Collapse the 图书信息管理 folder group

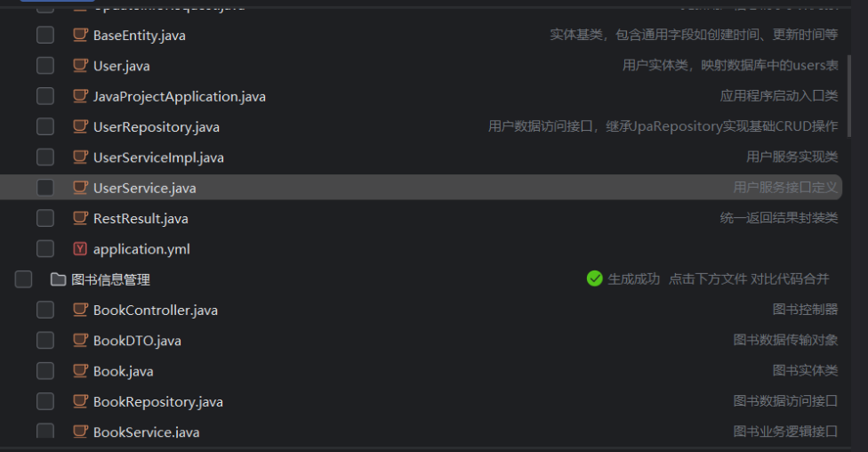point(110,279)
